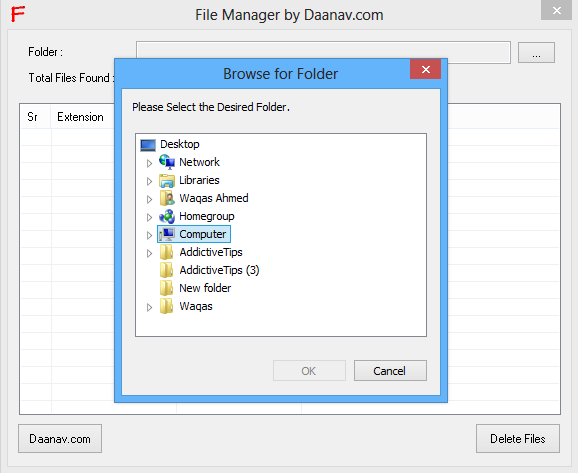Expand the AddictiveTips folder node
Image resolution: width=578 pixels, height=473 pixels.
tap(149, 253)
